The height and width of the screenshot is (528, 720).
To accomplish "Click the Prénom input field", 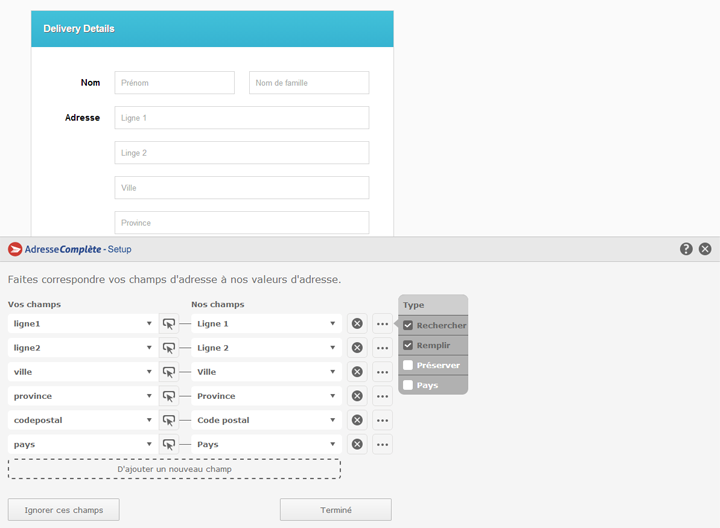I will click(174, 83).
